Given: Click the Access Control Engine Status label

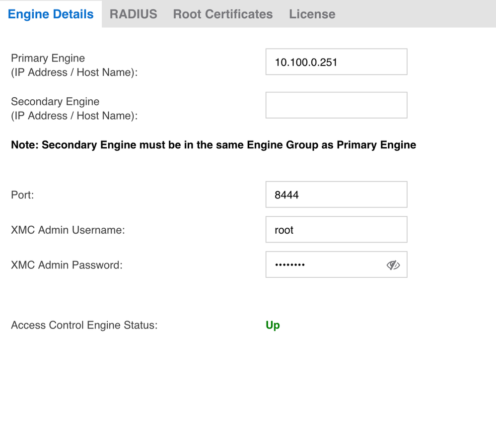Looking at the screenshot, I should tap(84, 325).
